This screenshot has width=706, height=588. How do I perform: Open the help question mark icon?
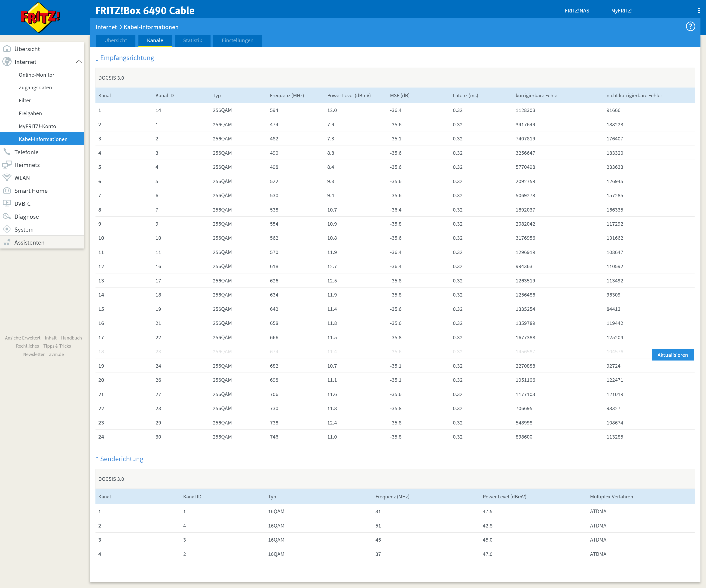[690, 27]
